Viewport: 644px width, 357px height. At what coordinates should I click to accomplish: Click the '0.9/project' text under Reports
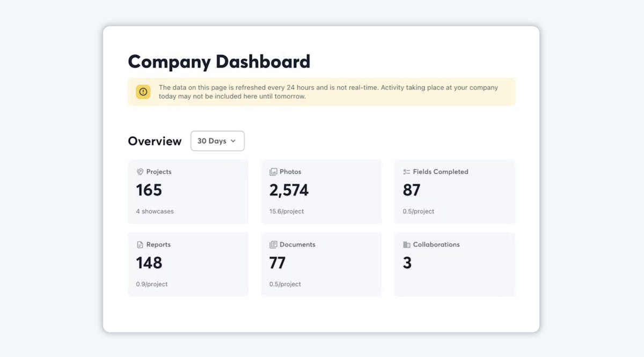tap(152, 284)
